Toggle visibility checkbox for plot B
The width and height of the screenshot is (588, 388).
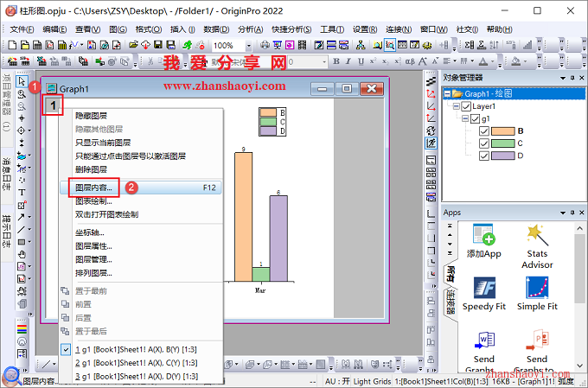484,131
